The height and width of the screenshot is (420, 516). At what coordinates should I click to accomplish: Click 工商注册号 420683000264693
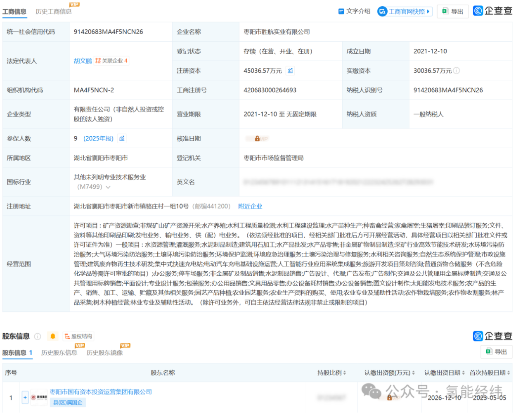pos(270,90)
